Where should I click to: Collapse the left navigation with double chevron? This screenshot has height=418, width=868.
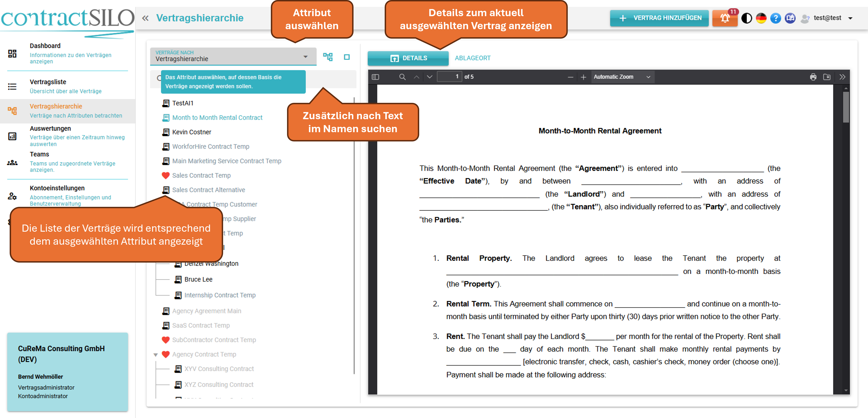coord(145,18)
